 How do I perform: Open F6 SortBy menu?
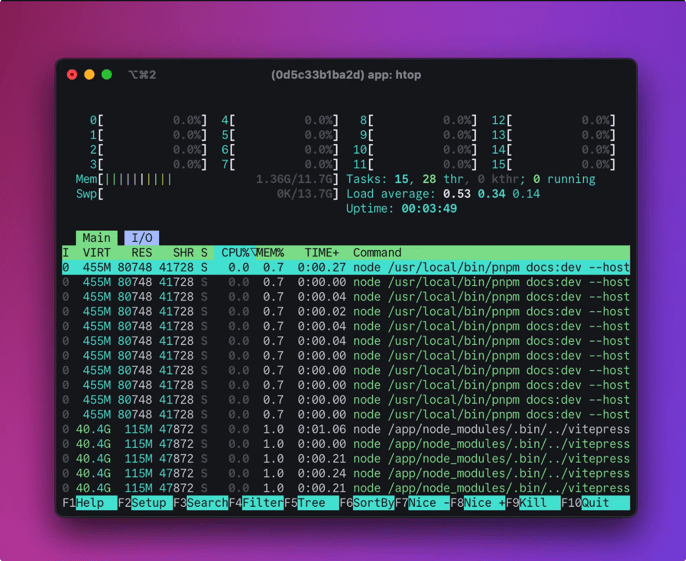click(367, 503)
